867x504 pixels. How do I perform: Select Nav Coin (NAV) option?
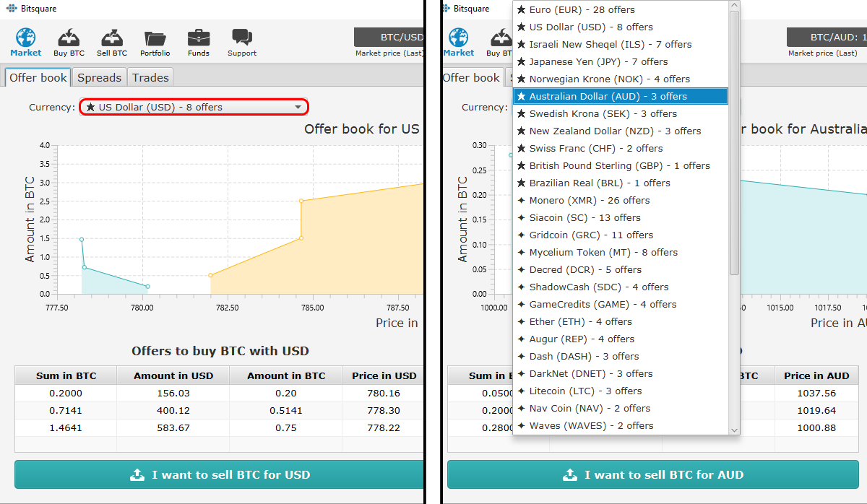coord(621,409)
